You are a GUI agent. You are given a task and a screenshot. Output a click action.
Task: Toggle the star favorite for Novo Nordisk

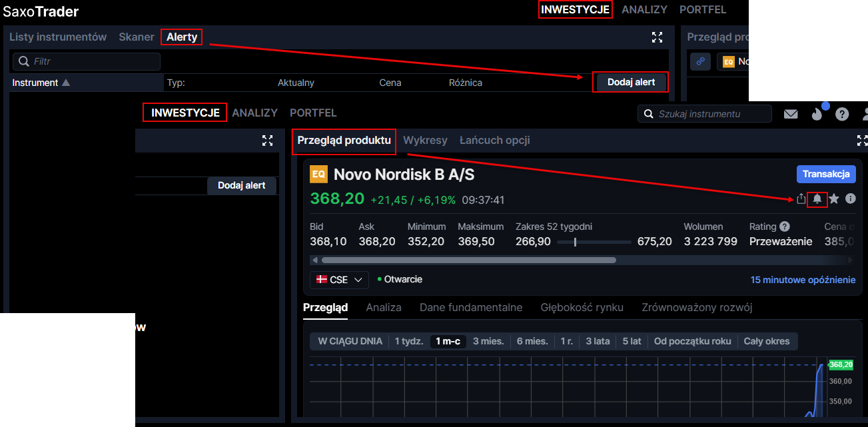click(834, 199)
